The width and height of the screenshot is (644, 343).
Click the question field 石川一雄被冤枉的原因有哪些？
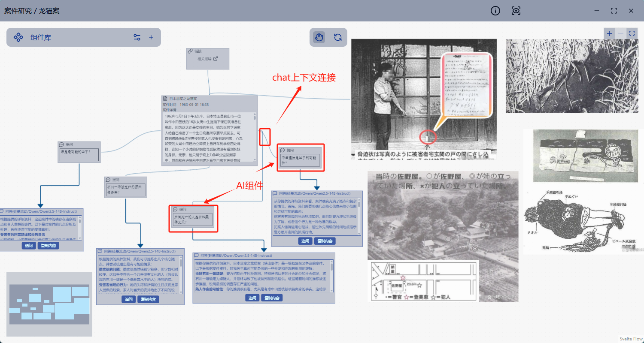coord(126,190)
